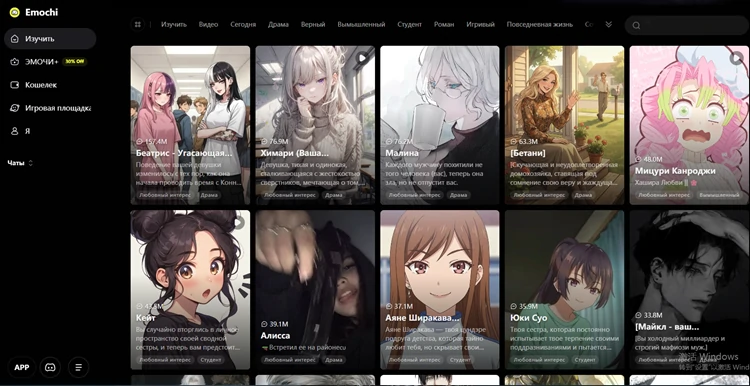Click the 37.1M chat count on Аяне
The image size is (750, 386).
pyautogui.click(x=399, y=306)
